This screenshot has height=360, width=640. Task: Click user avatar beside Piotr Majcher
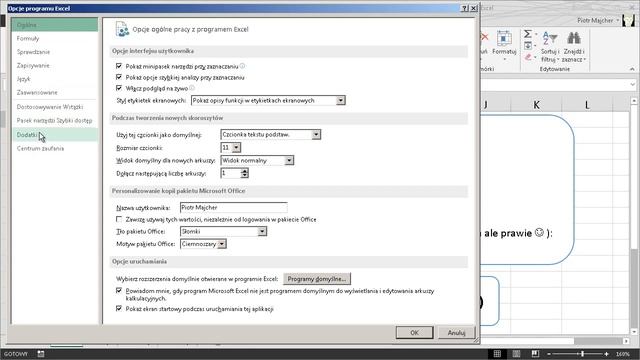point(629,20)
